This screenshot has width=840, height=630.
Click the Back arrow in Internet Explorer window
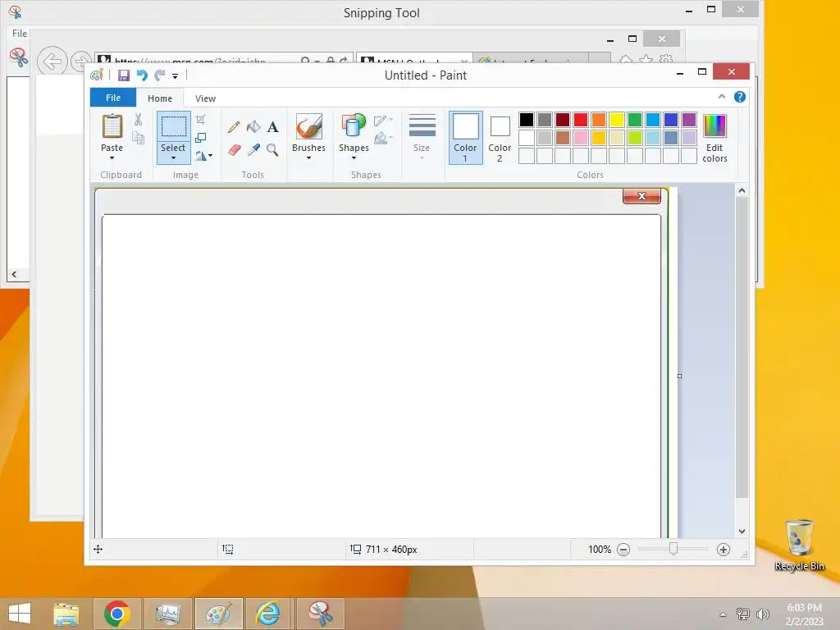52,62
